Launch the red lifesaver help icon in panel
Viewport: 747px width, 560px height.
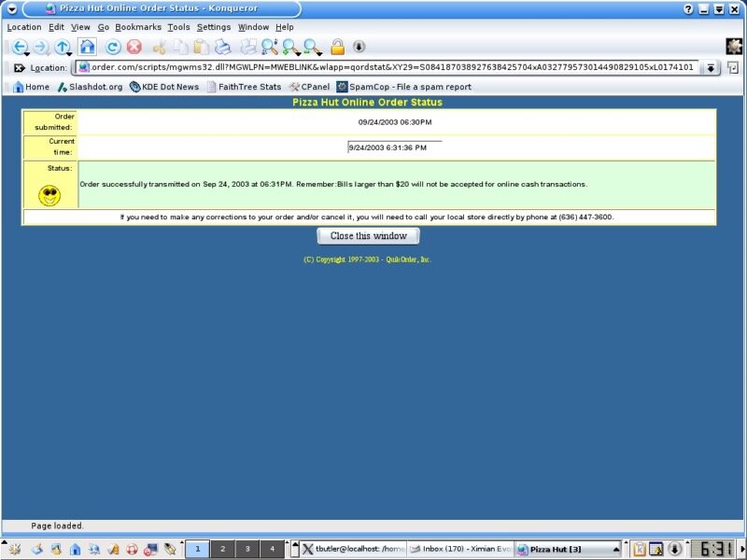132,549
